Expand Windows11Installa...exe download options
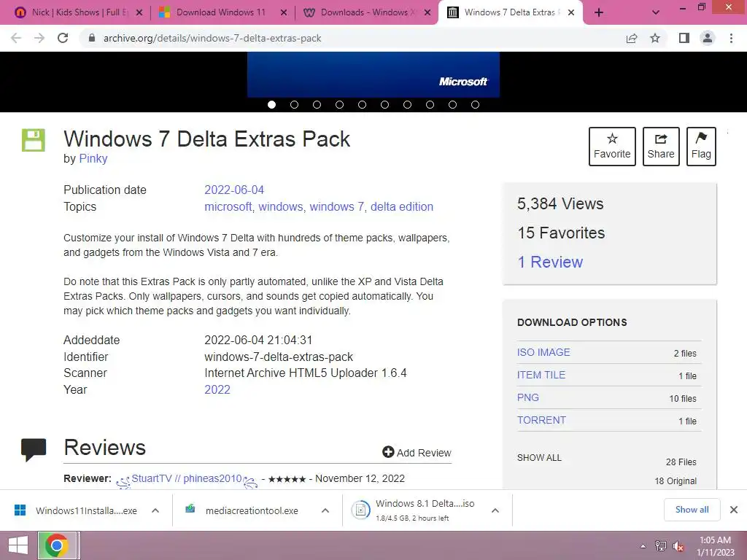Image resolution: width=747 pixels, height=560 pixels. (x=155, y=510)
